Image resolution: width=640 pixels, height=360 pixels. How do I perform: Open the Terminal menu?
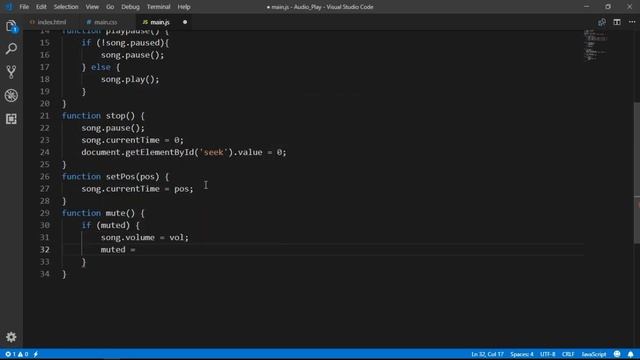158,7
